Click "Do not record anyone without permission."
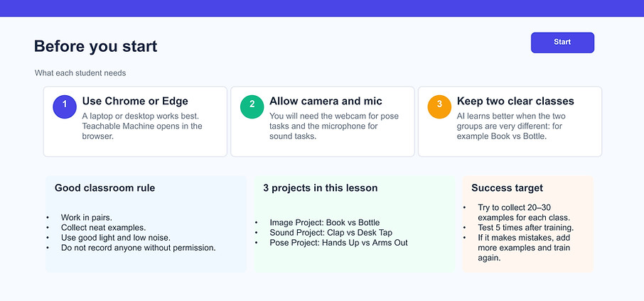The image size is (644, 301). coord(138,248)
